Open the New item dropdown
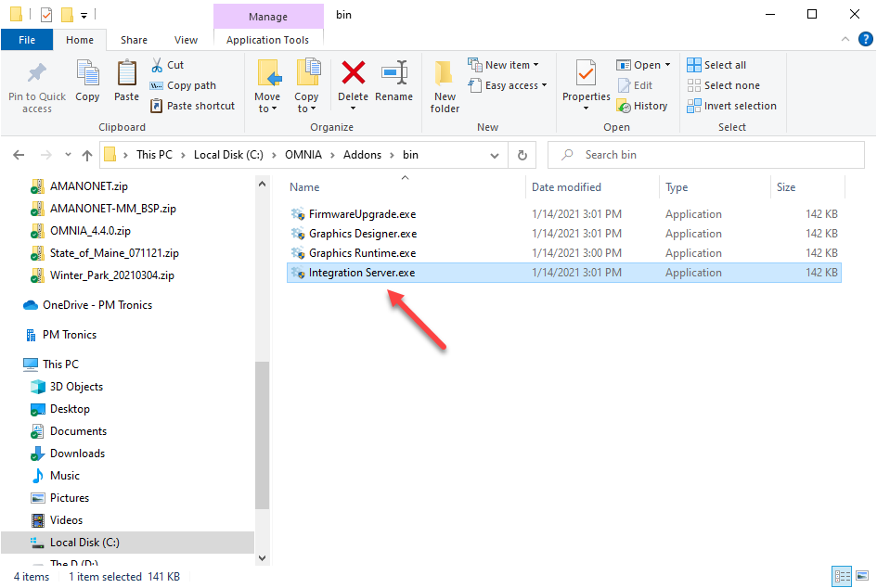Image resolution: width=877 pixels, height=588 pixels. coord(503,65)
